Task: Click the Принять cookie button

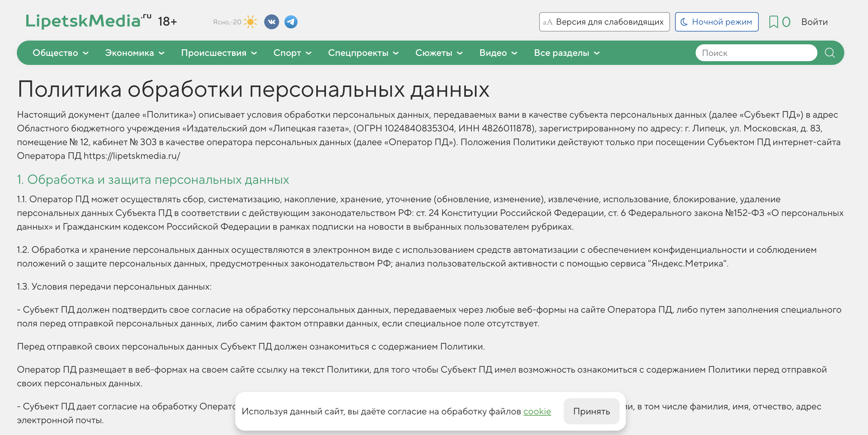Action: pyautogui.click(x=591, y=411)
